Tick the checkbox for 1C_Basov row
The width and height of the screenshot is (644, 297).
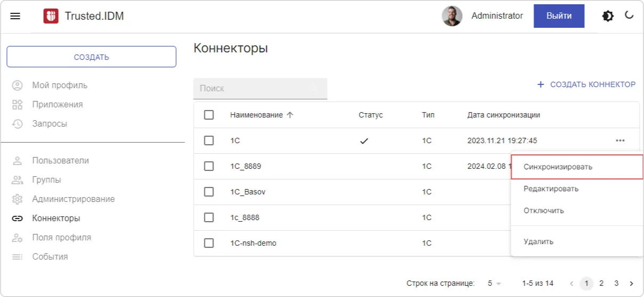click(209, 192)
